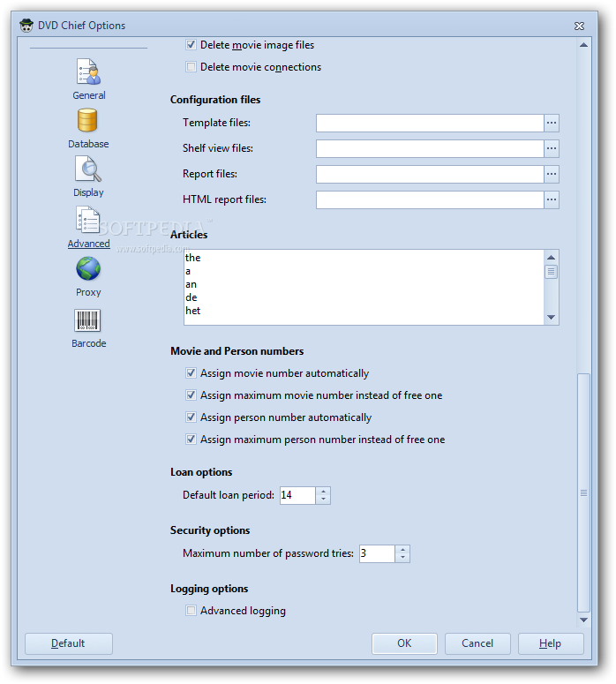
Task: Select article "de" in Articles list
Action: coord(192,297)
